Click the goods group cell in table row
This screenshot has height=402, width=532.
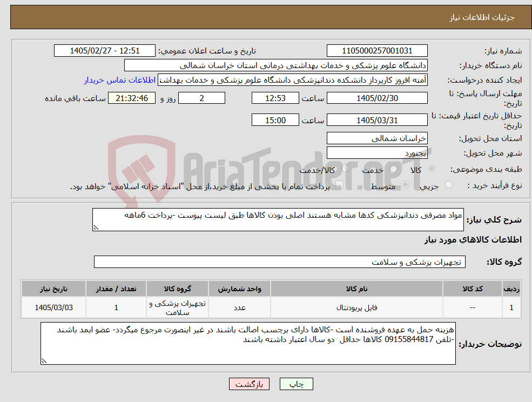[x=178, y=307]
